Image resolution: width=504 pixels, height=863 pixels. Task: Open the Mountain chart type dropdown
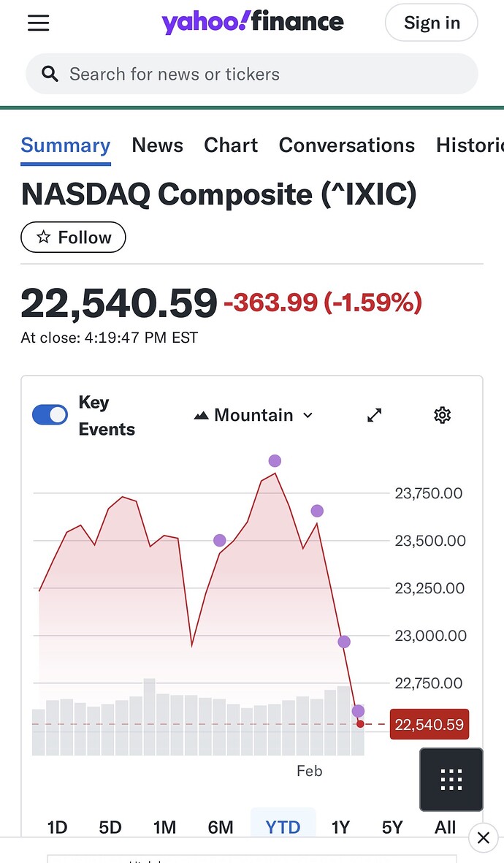(x=253, y=415)
